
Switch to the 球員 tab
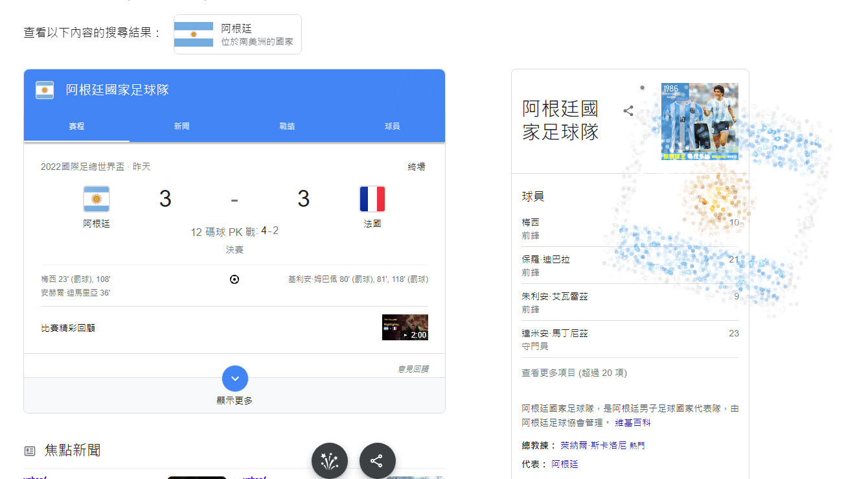click(x=392, y=126)
